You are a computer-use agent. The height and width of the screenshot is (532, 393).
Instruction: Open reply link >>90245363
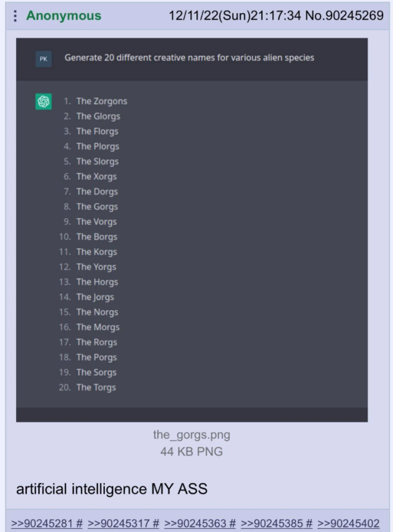tap(195, 523)
